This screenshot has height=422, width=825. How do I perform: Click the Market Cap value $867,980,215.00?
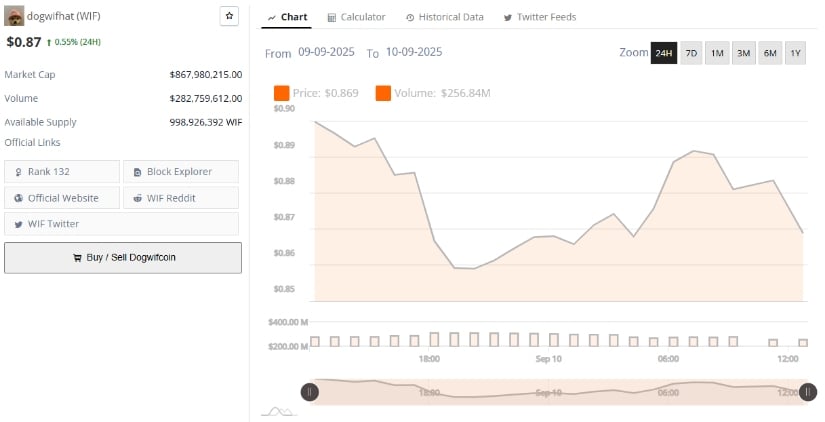pyautogui.click(x=206, y=75)
